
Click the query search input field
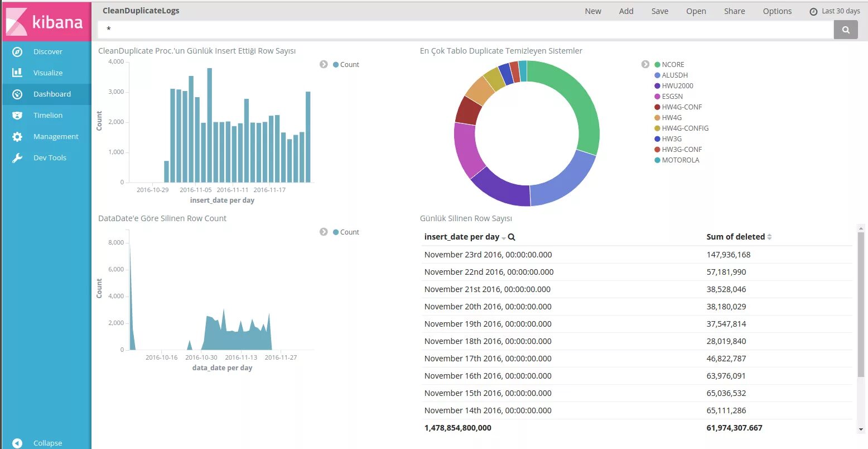click(x=465, y=30)
